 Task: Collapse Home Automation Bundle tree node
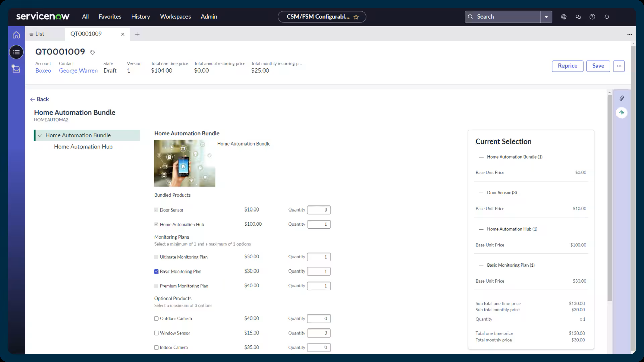pyautogui.click(x=40, y=135)
